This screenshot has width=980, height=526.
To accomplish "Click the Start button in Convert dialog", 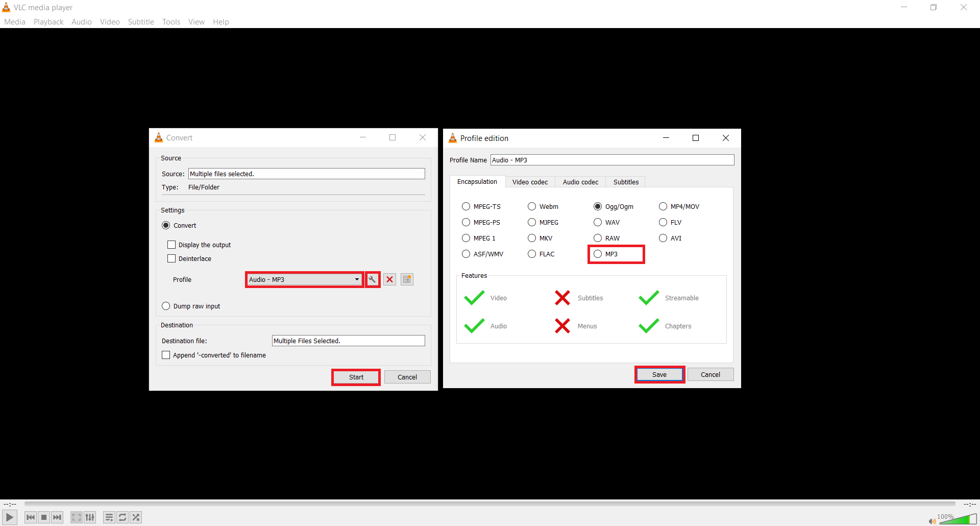I will pos(356,377).
